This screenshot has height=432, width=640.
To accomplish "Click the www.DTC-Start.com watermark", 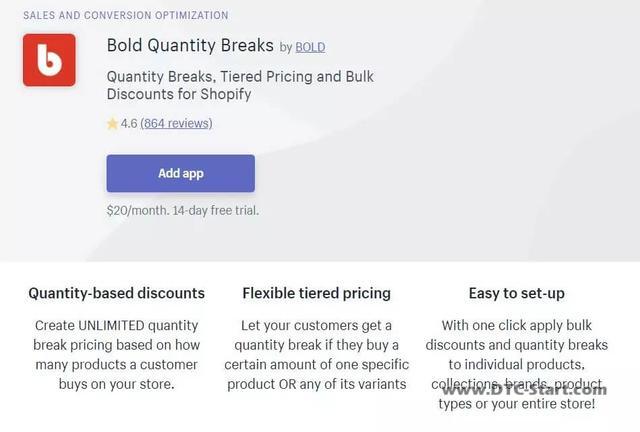I will pos(524,390).
